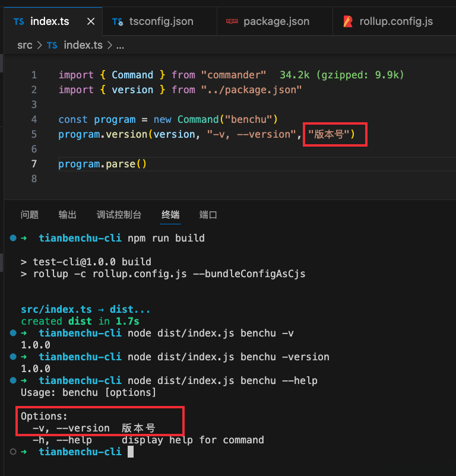Click the TypeScript icon on index.ts tab
This screenshot has height=476, width=456.
[19, 22]
